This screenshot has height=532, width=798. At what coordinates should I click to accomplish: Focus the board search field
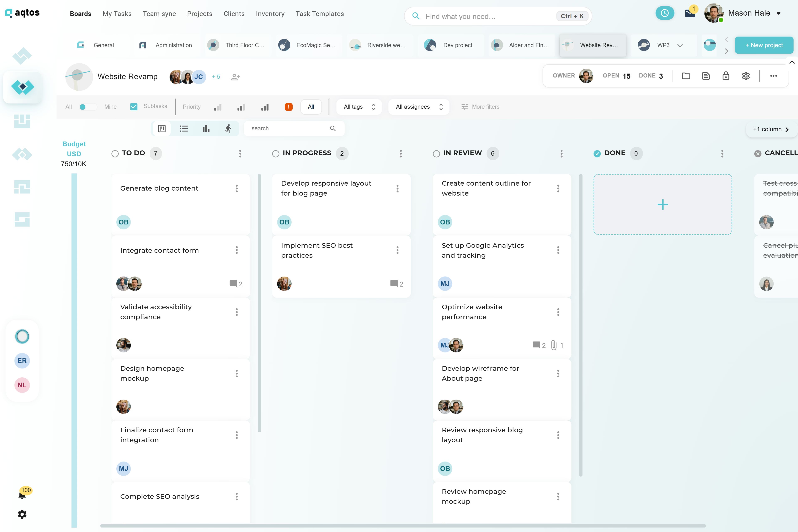294,129
